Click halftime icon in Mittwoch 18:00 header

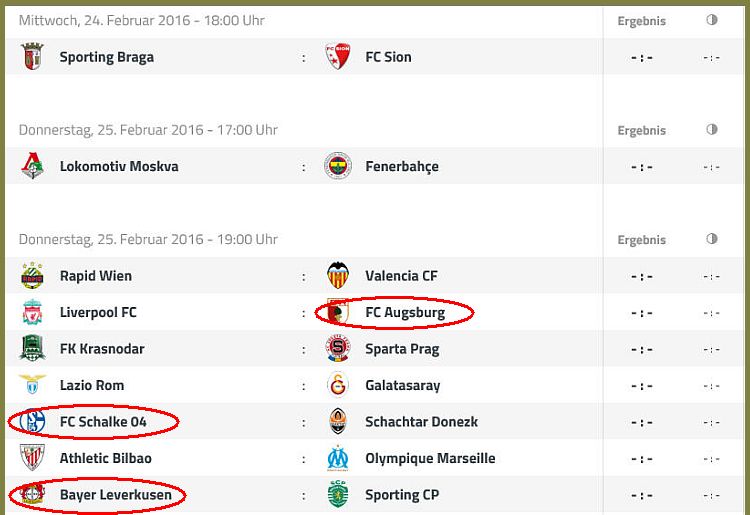(x=712, y=20)
